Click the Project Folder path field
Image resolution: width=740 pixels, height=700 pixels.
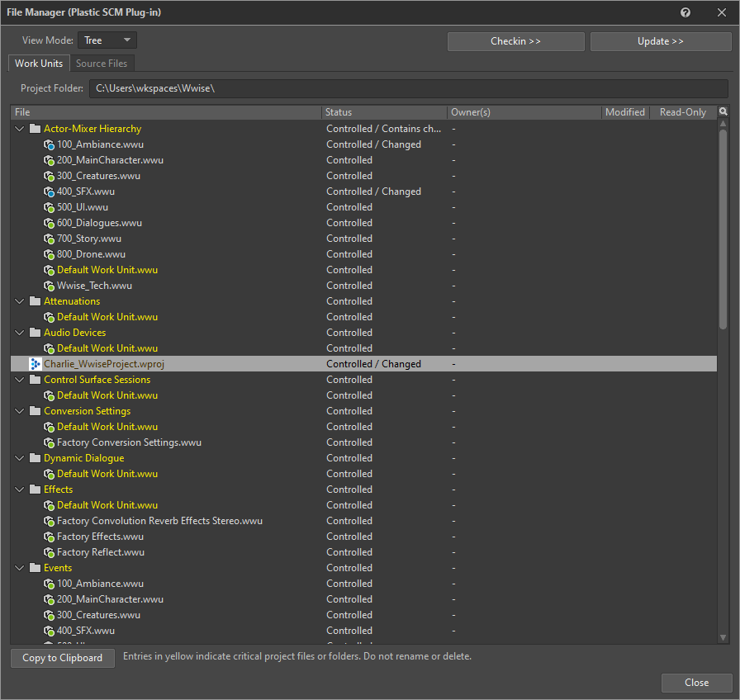click(409, 88)
